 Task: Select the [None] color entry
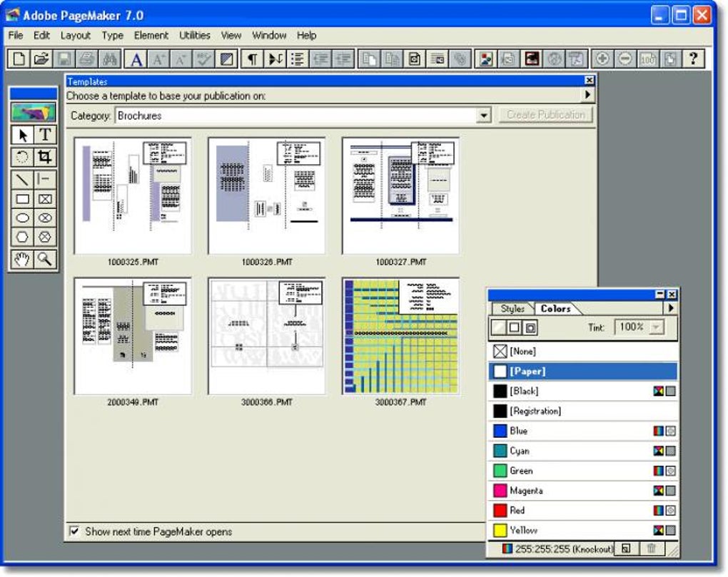pos(583,351)
